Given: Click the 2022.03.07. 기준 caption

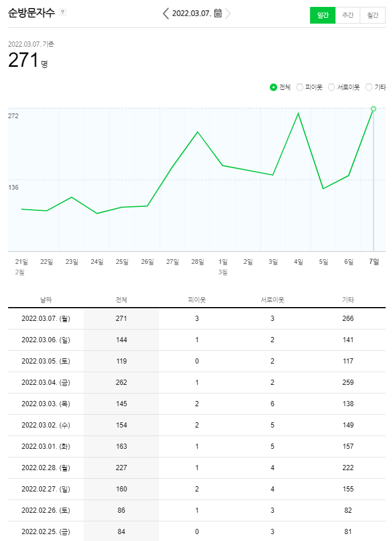Looking at the screenshot, I should click(x=31, y=44).
